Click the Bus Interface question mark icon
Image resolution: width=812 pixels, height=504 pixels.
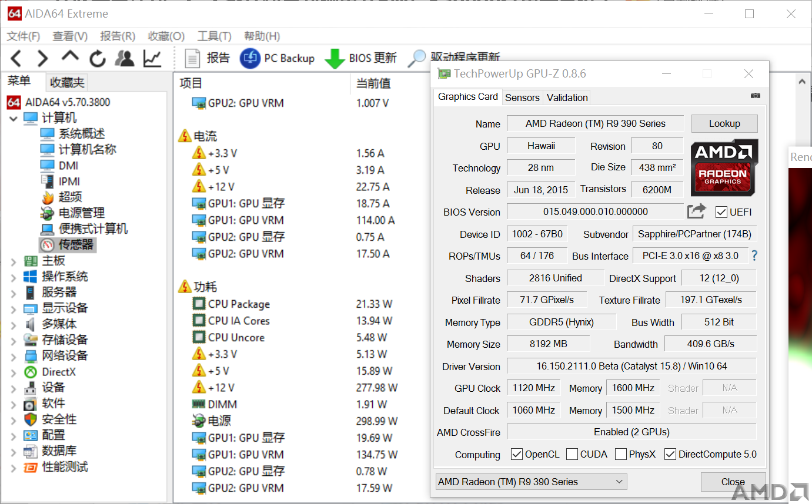754,256
